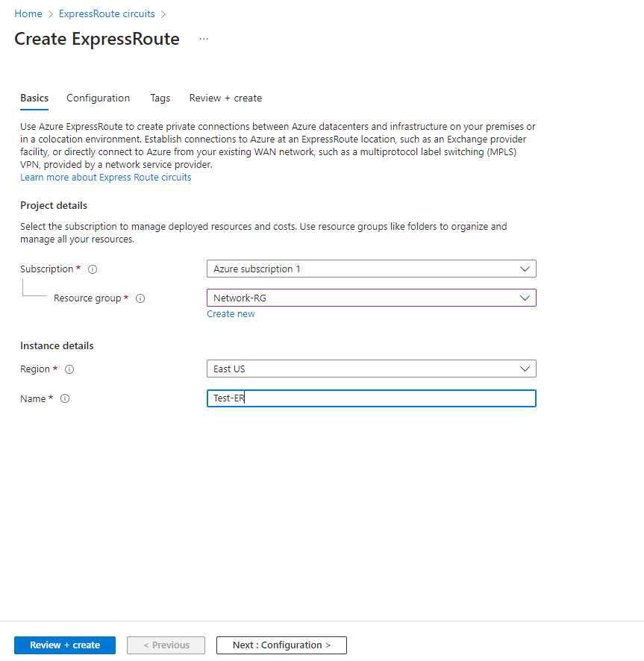Click the Create new resource group link

(x=231, y=314)
